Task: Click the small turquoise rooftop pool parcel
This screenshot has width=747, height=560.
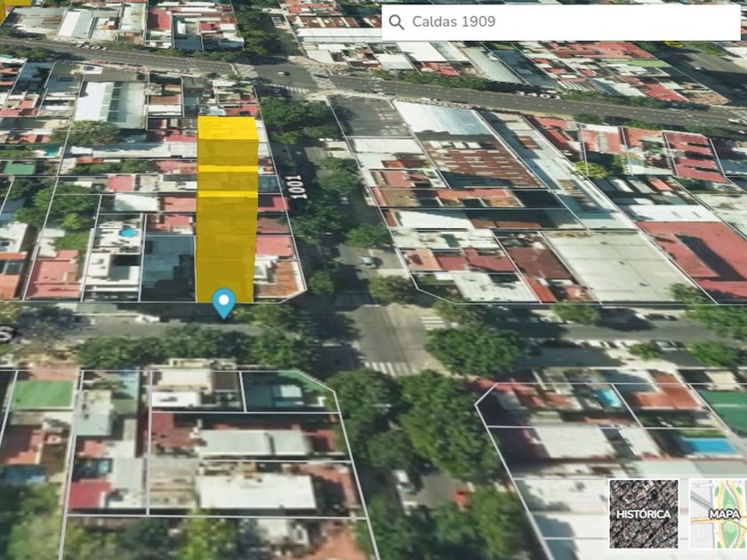Action: point(126,234)
